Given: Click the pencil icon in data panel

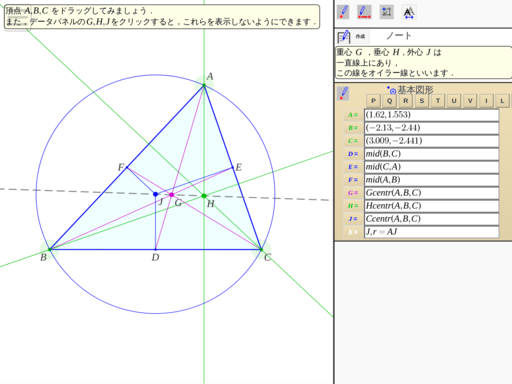Looking at the screenshot, I should 343,93.
